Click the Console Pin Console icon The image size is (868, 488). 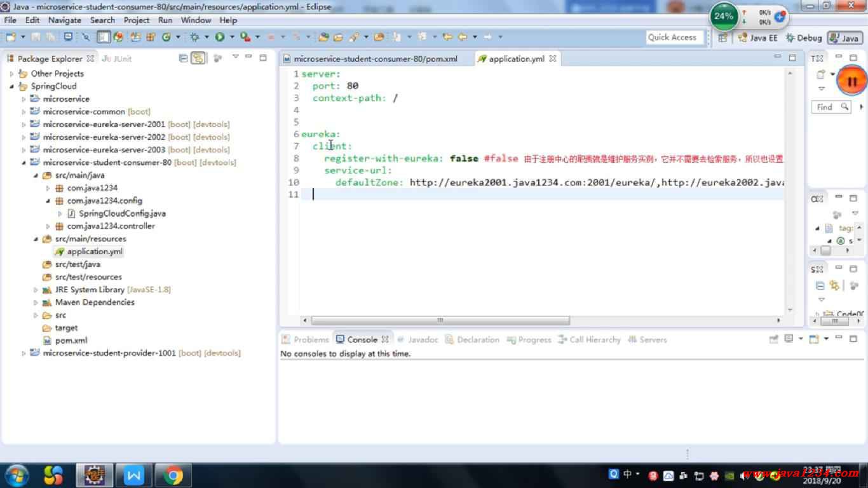774,339
